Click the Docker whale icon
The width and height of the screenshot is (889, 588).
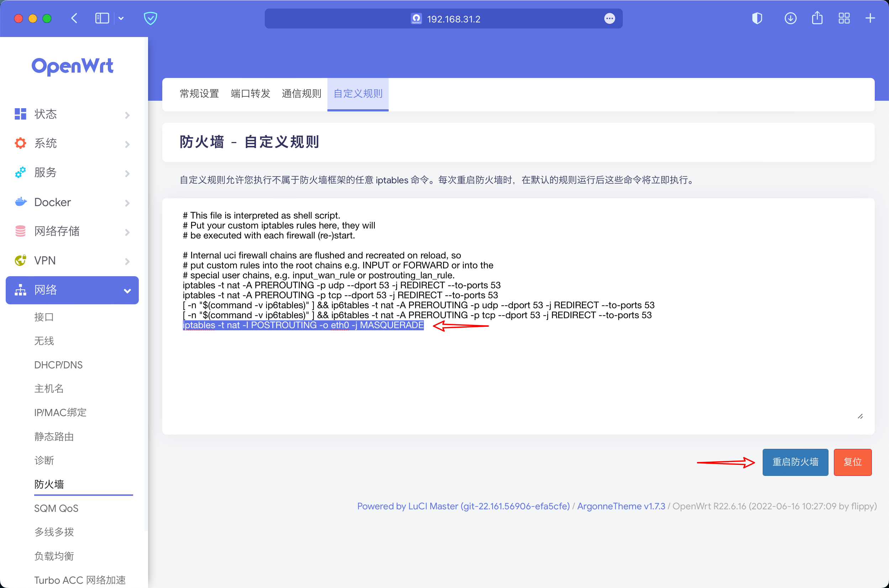pos(21,202)
